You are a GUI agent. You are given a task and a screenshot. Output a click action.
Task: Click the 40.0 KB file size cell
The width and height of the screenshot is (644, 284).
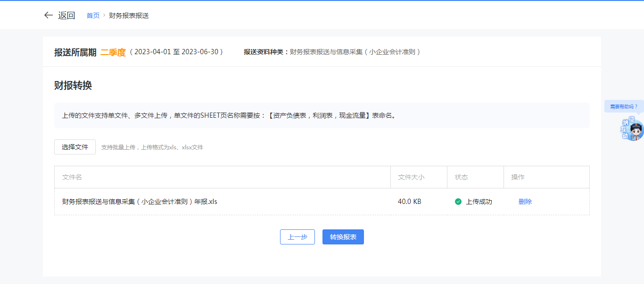(x=409, y=202)
